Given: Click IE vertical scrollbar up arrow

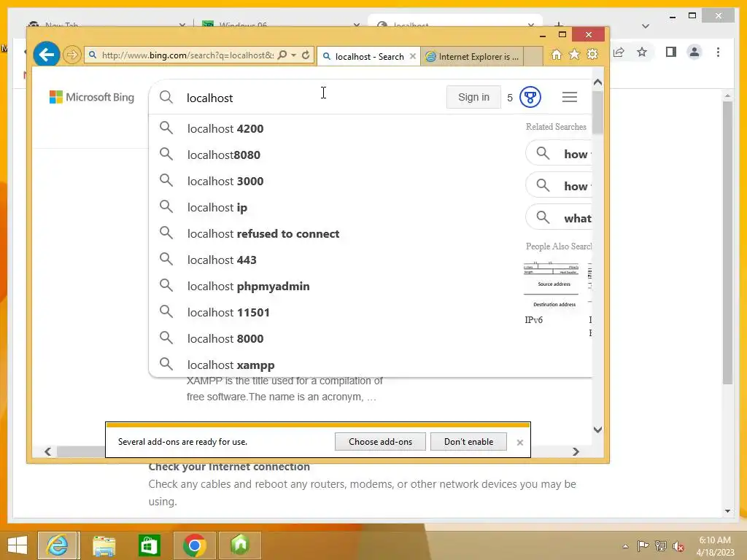Looking at the screenshot, I should point(598,82).
